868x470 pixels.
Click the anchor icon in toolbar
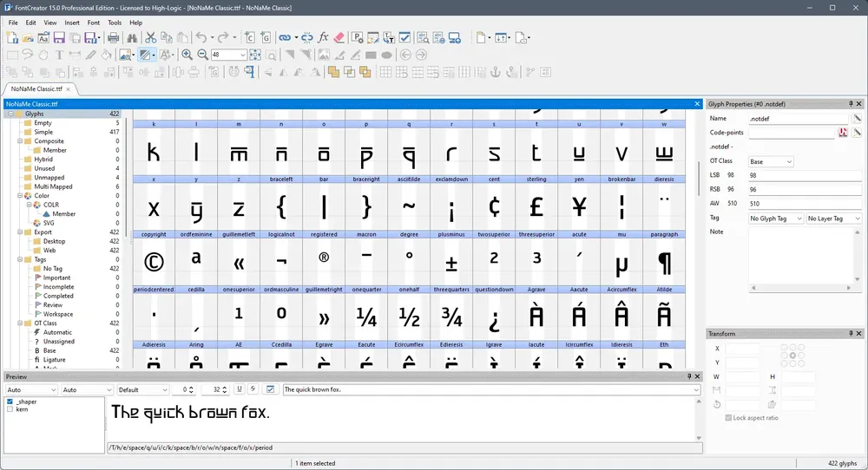[x=496, y=72]
